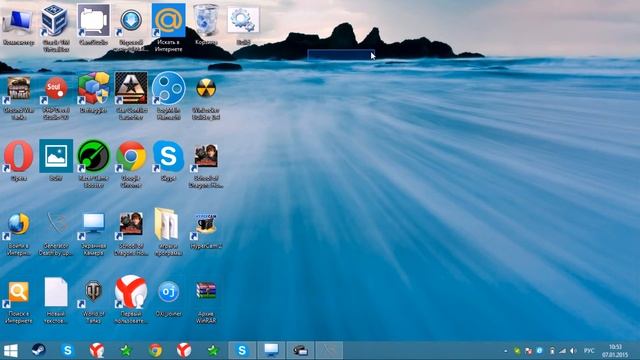Open the network signal tray icon
The width and height of the screenshot is (640, 360).
(563, 351)
